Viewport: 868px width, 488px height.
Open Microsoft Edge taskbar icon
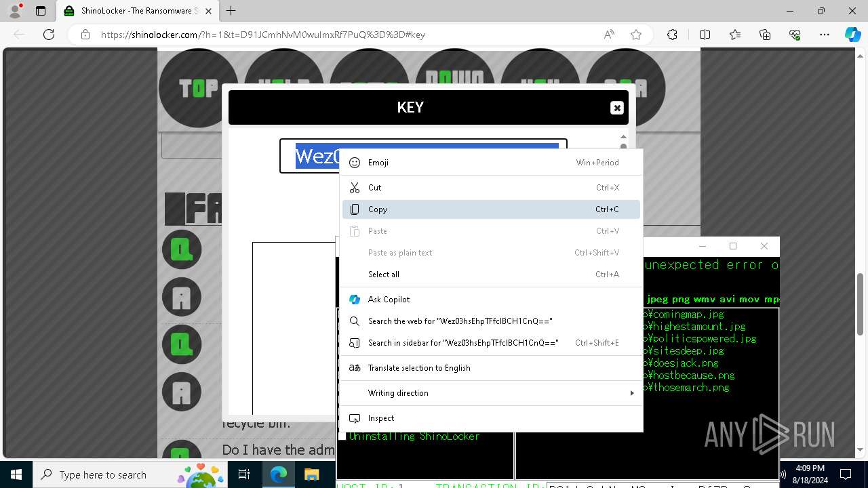[279, 474]
